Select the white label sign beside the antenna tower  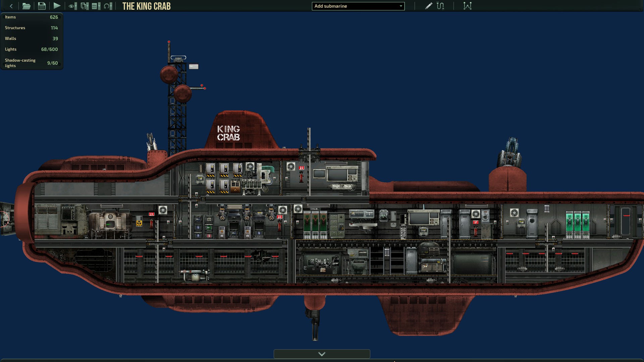[x=194, y=67]
